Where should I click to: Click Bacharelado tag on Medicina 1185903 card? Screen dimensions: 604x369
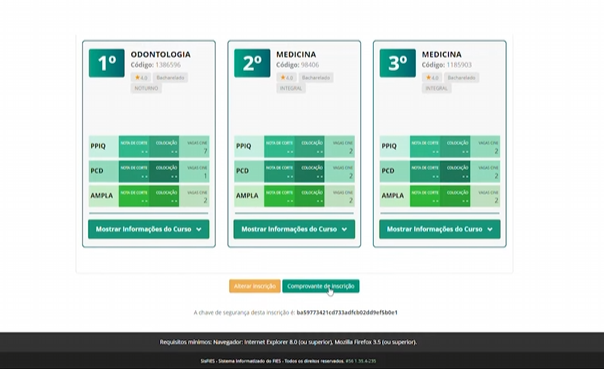coord(461,77)
